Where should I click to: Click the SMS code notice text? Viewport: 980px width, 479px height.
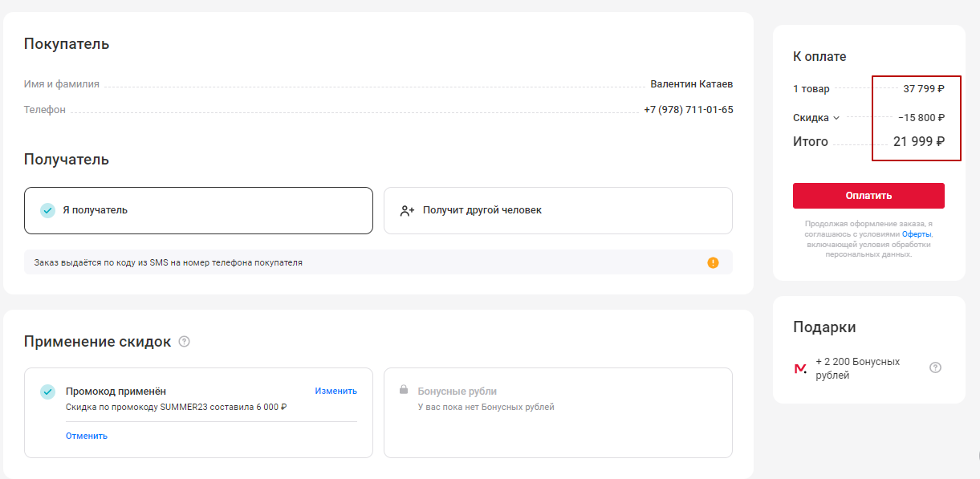[169, 262]
